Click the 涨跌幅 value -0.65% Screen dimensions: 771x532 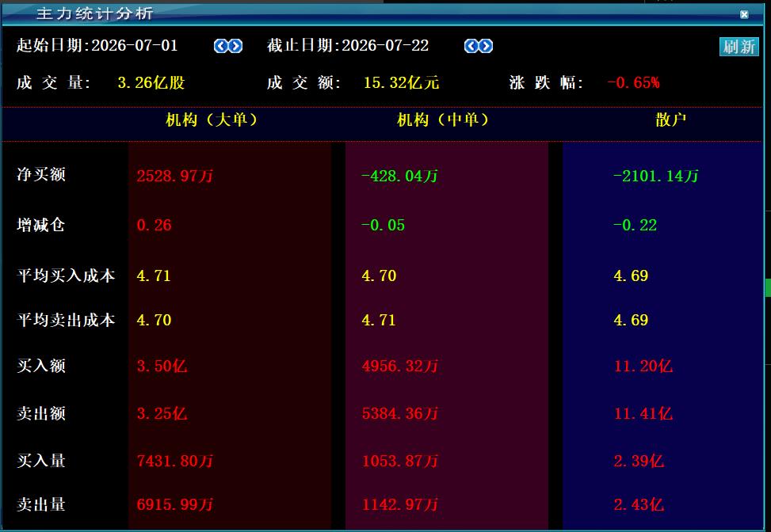pyautogui.click(x=633, y=82)
